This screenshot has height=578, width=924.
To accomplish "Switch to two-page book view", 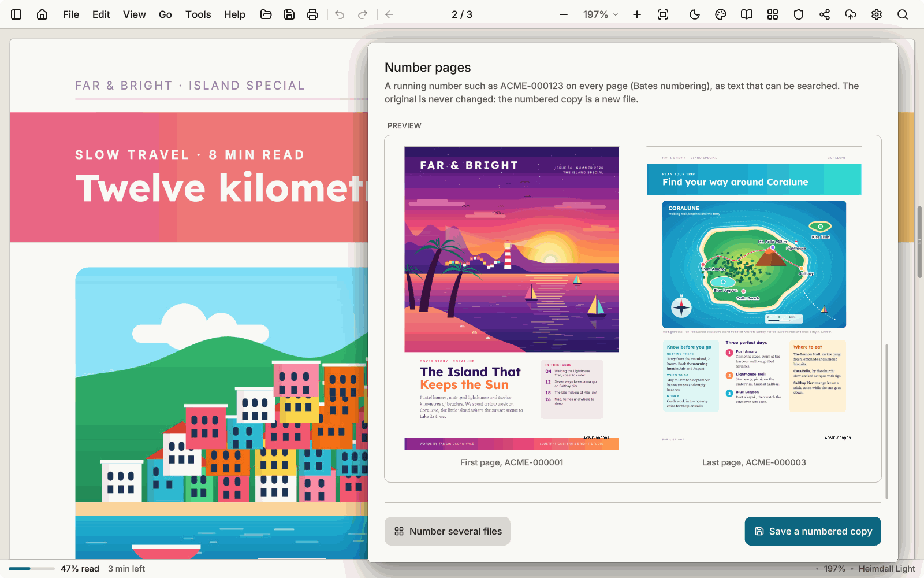I will [x=747, y=14].
